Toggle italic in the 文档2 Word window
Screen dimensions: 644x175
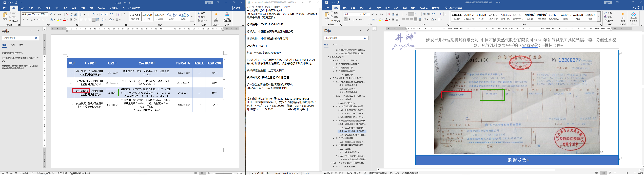pyautogui.click(x=28, y=20)
